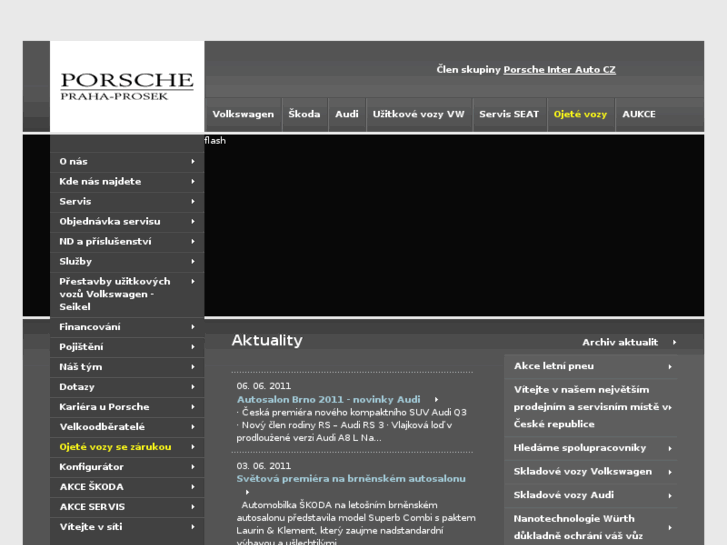Click the arrow beside Služby

tap(193, 261)
